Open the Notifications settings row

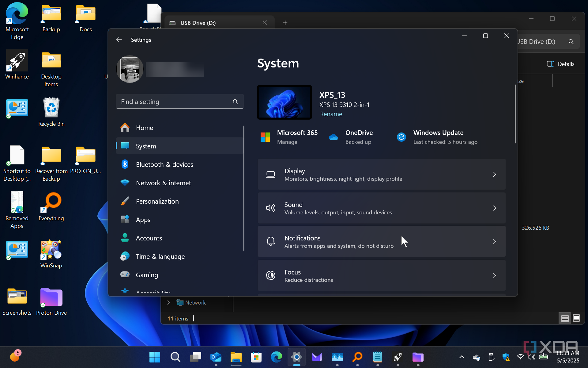[381, 242]
